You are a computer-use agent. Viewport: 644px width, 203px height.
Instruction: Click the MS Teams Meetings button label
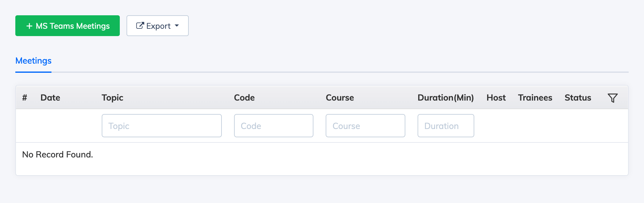coord(73,26)
